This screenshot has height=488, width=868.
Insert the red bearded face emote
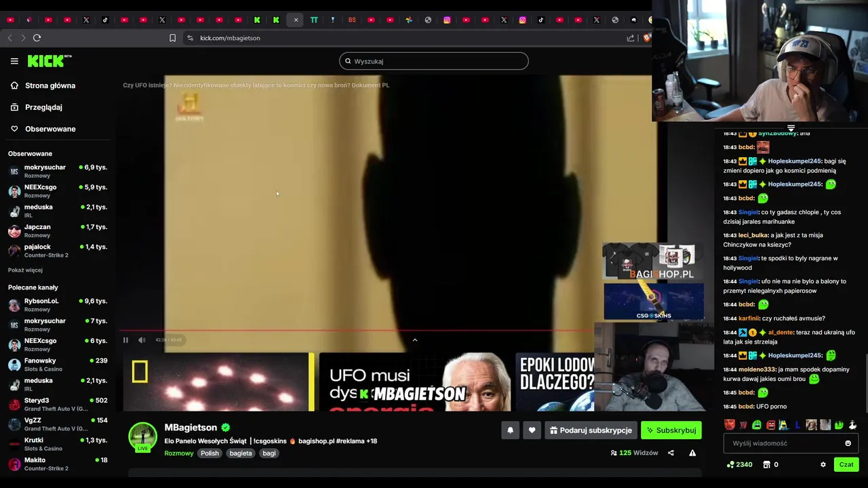point(730,425)
